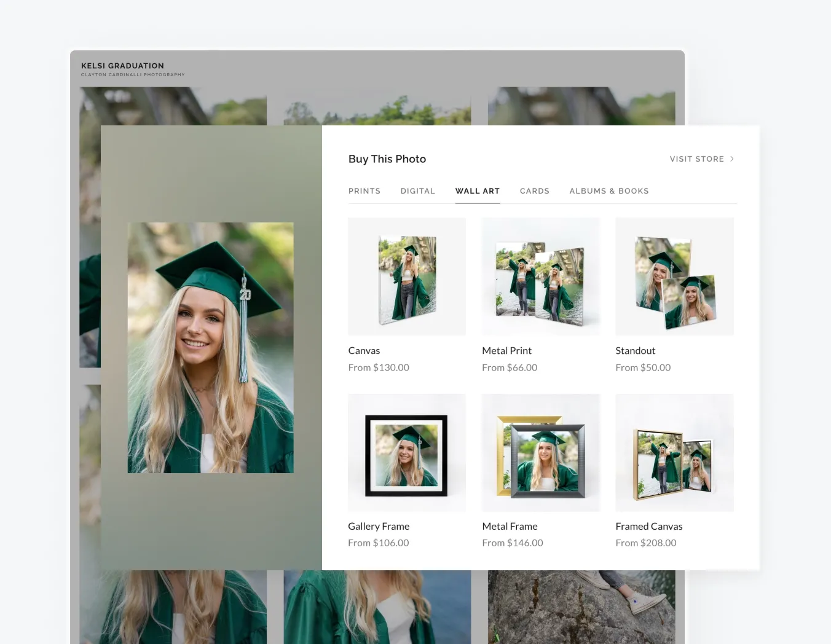Open the Canvas price link From $130.00
This screenshot has width=831, height=644.
(x=378, y=367)
